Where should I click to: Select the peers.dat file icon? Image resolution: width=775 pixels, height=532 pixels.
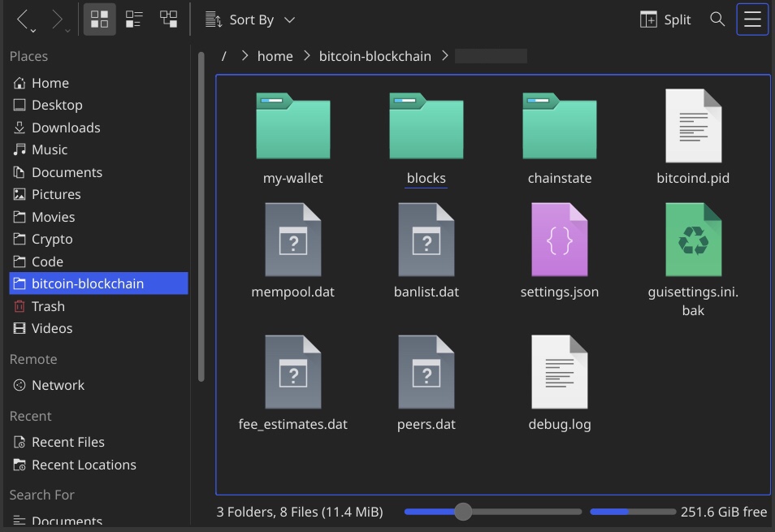tap(426, 372)
